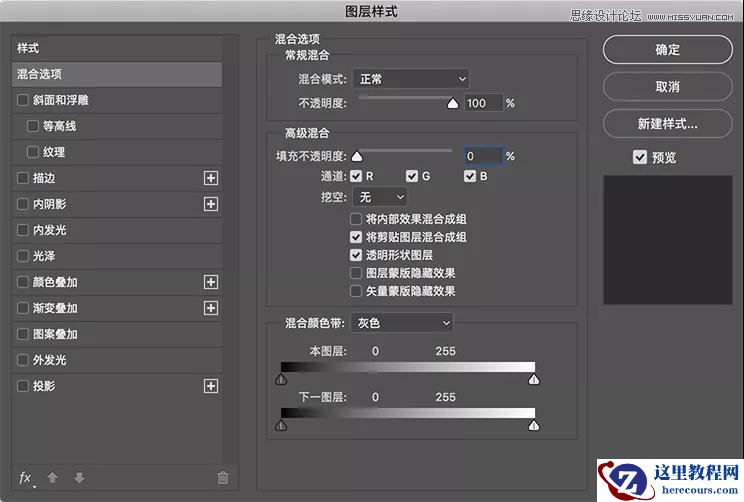This screenshot has height=502, width=744.
Task: Click the plus icon beside 渐变叠加
Action: pyautogui.click(x=211, y=308)
